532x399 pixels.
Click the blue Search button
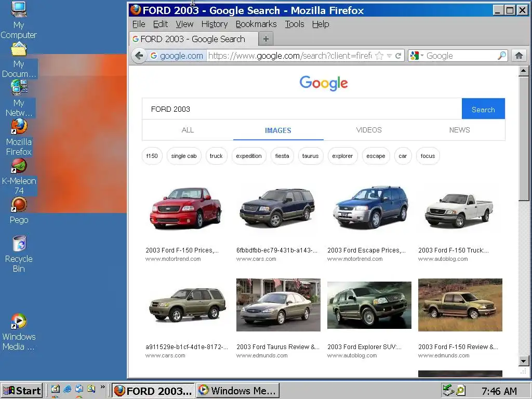pos(483,109)
